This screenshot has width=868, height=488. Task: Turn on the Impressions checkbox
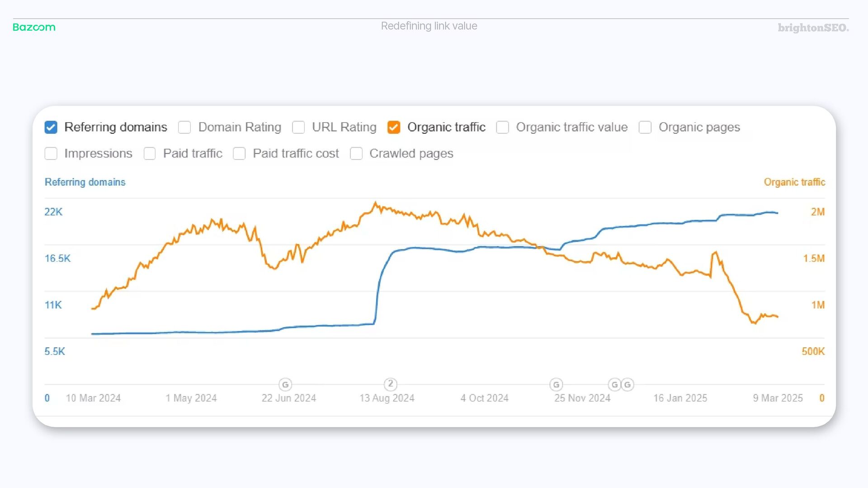pos(51,154)
